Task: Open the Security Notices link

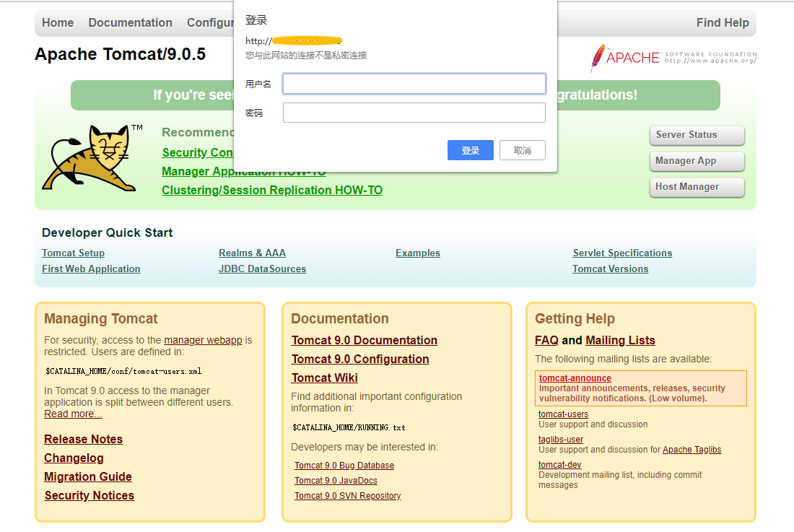Action: coord(89,496)
